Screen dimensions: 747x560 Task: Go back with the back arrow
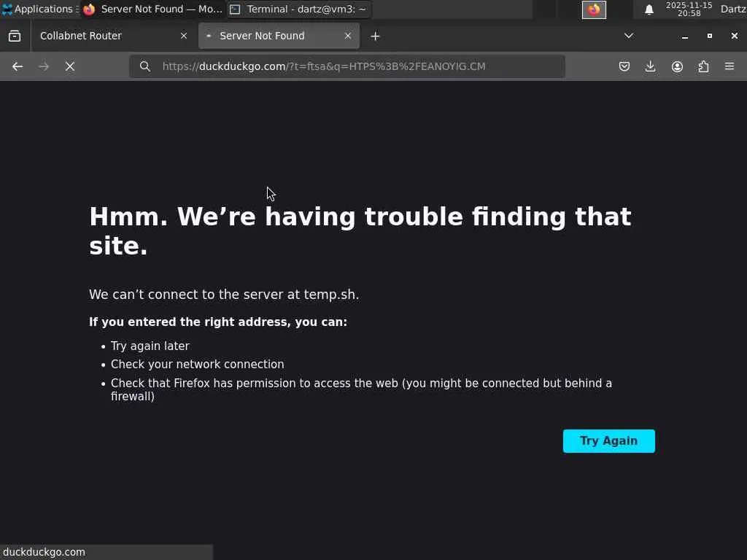(x=18, y=66)
